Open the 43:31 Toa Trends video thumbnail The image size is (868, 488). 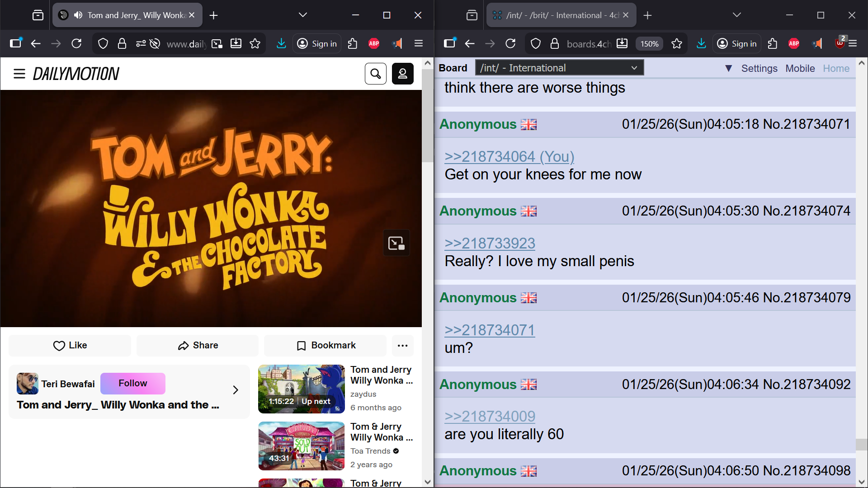click(x=301, y=446)
